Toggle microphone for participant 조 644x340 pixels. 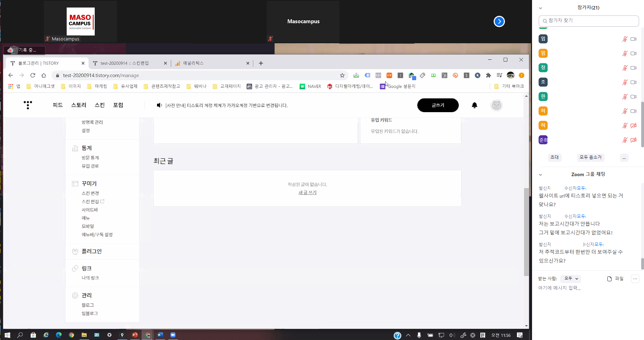pyautogui.click(x=625, y=82)
